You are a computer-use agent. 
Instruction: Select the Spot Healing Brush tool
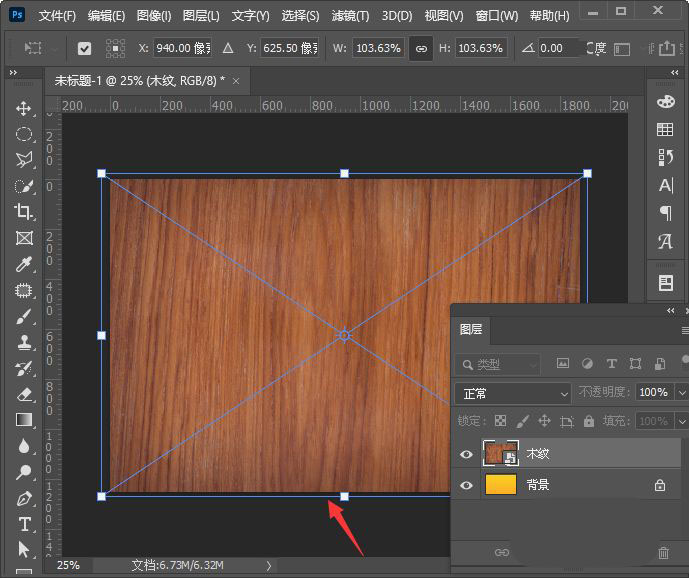[24, 290]
